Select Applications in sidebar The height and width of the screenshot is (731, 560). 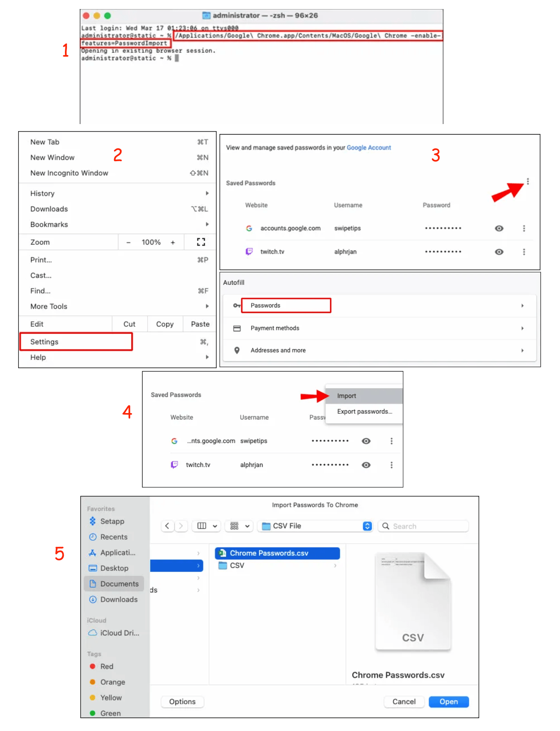click(114, 553)
